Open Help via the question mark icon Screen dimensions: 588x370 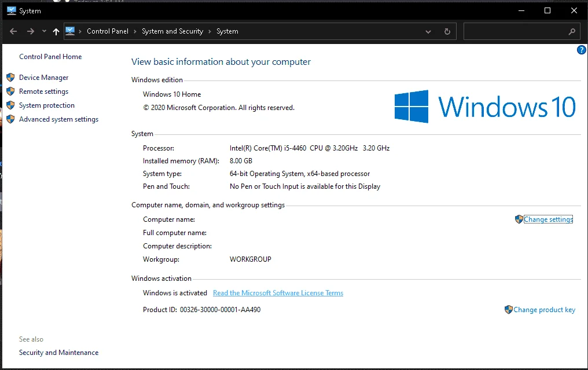(581, 50)
